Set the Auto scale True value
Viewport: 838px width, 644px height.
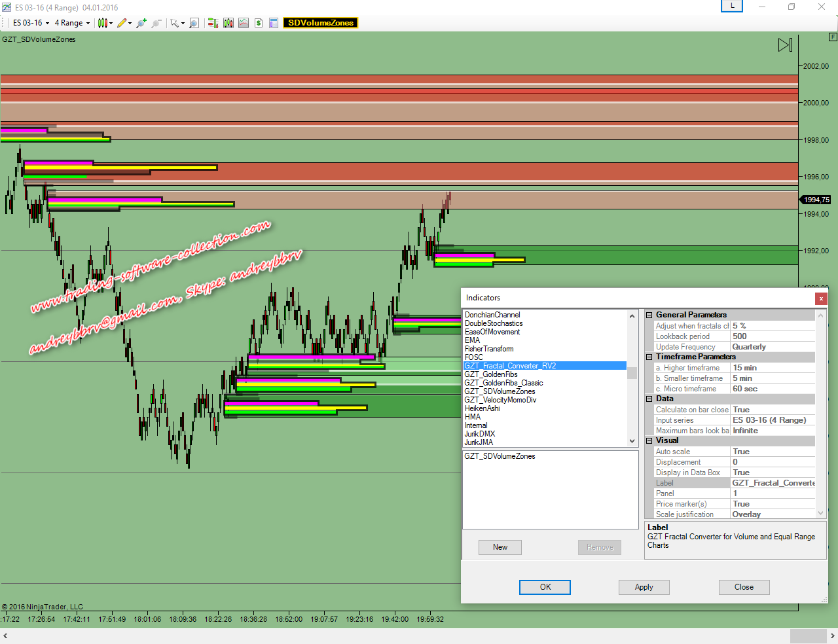(x=773, y=452)
